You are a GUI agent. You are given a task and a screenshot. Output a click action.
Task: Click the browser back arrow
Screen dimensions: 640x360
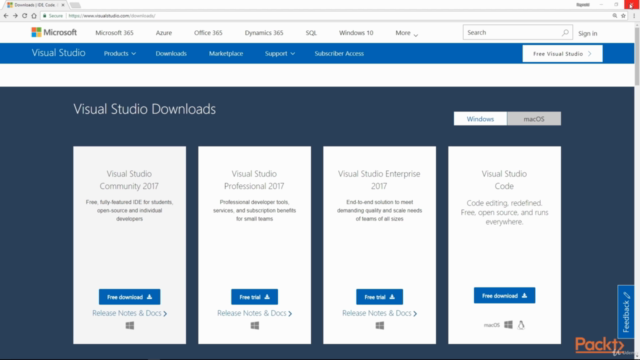click(6, 16)
